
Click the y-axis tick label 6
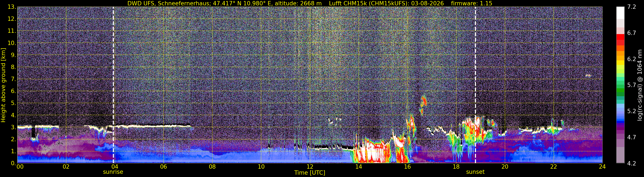click(13, 91)
